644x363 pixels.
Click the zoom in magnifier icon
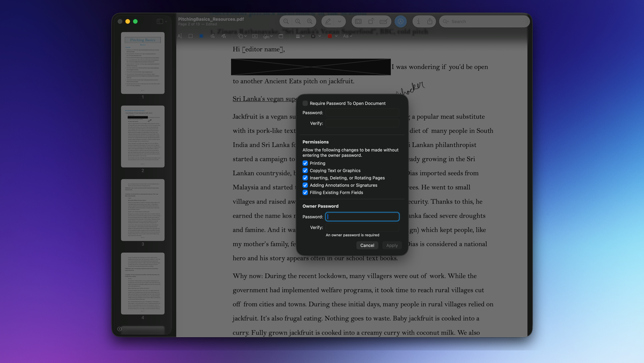(x=310, y=21)
